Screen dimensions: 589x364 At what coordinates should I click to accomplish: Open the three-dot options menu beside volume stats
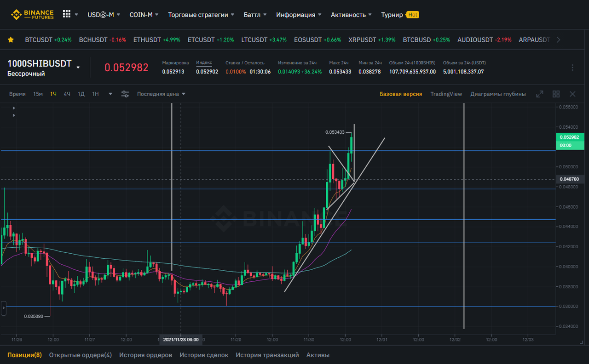pos(572,68)
